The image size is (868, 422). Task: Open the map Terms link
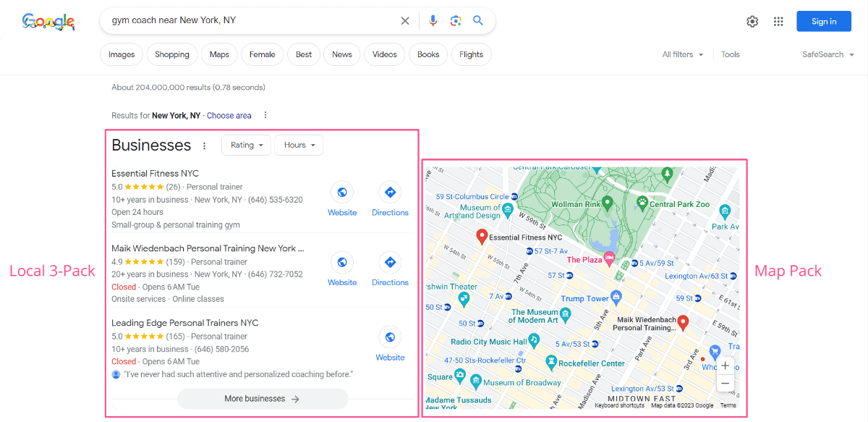click(x=728, y=405)
